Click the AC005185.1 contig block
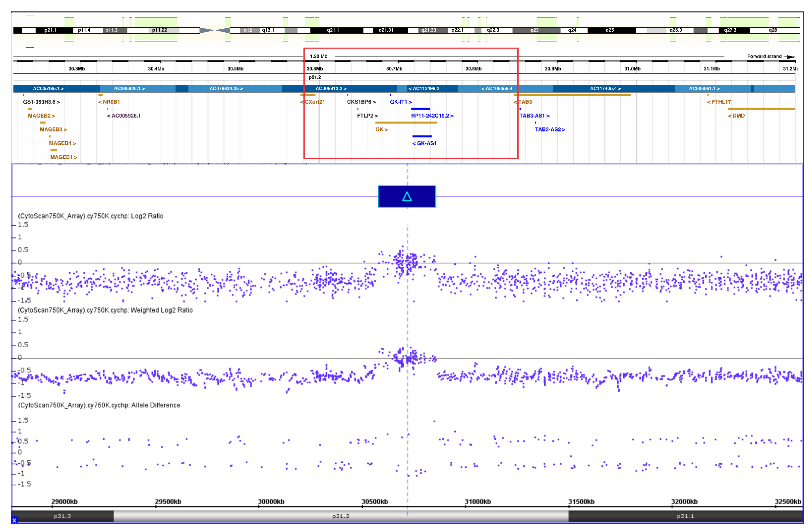 tap(57, 88)
